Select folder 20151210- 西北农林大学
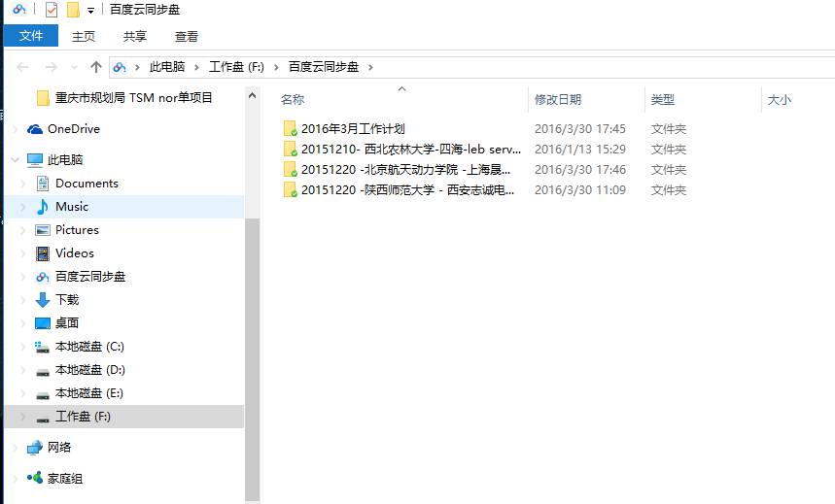The image size is (835, 504). click(411, 149)
